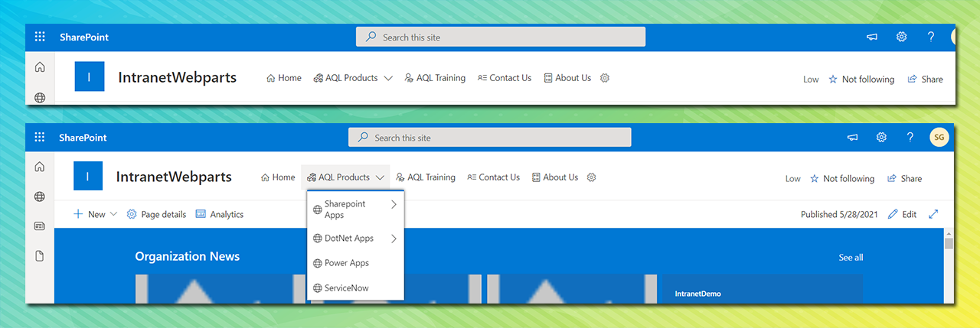Image resolution: width=980 pixels, height=328 pixels.
Task: Click SharePoint brand text in bottom window
Action: click(x=83, y=138)
